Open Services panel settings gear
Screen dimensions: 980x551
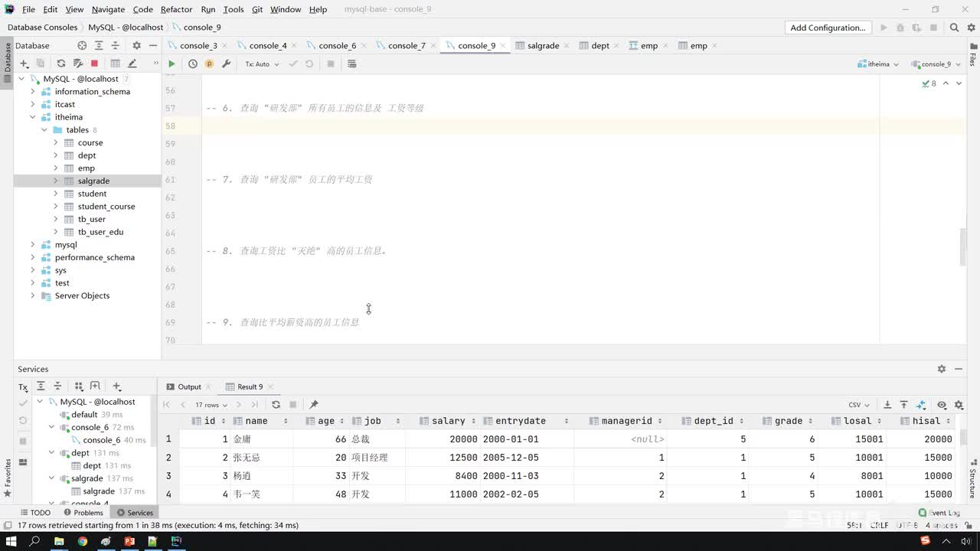pyautogui.click(x=942, y=369)
